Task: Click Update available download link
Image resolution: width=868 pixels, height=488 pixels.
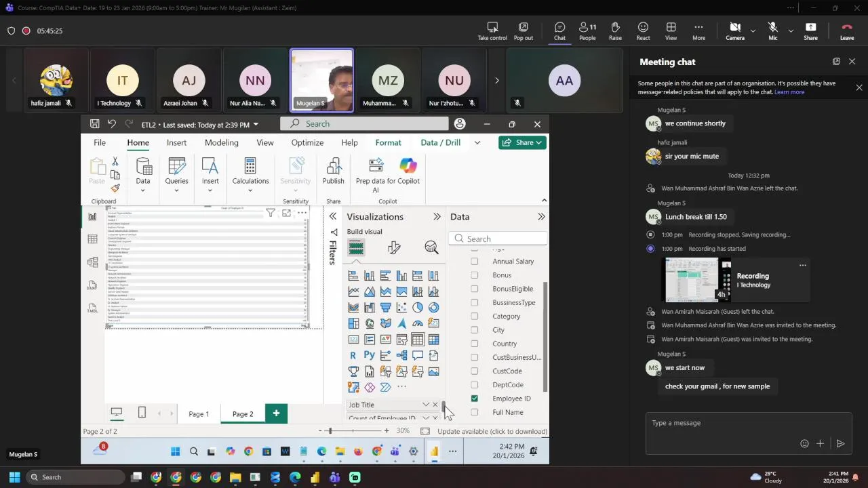Action: click(x=492, y=431)
